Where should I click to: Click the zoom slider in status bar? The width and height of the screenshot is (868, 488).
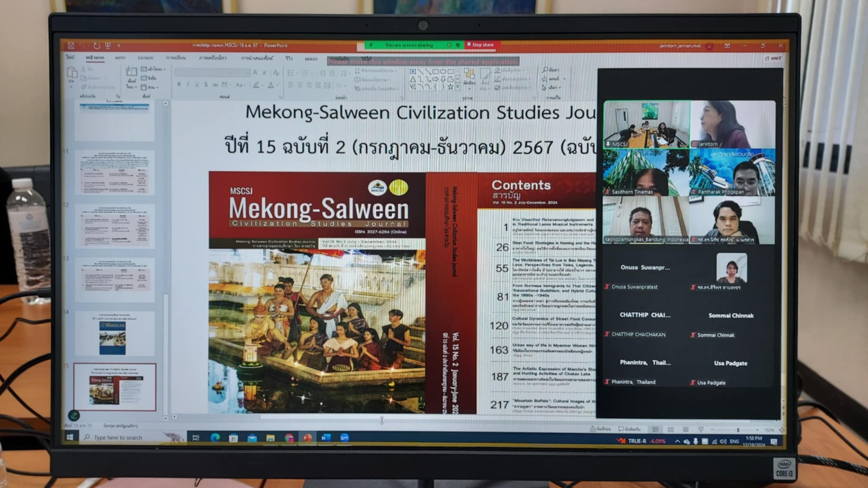point(737,430)
